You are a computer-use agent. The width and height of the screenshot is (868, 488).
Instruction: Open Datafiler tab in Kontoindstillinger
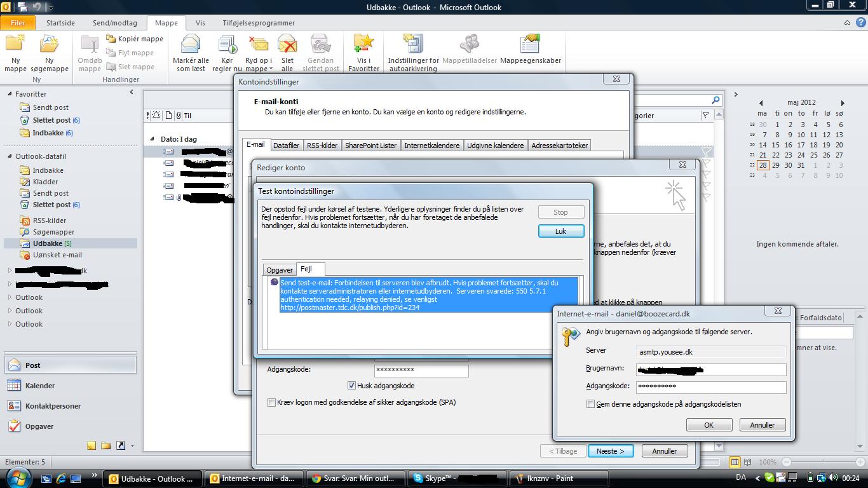(286, 146)
